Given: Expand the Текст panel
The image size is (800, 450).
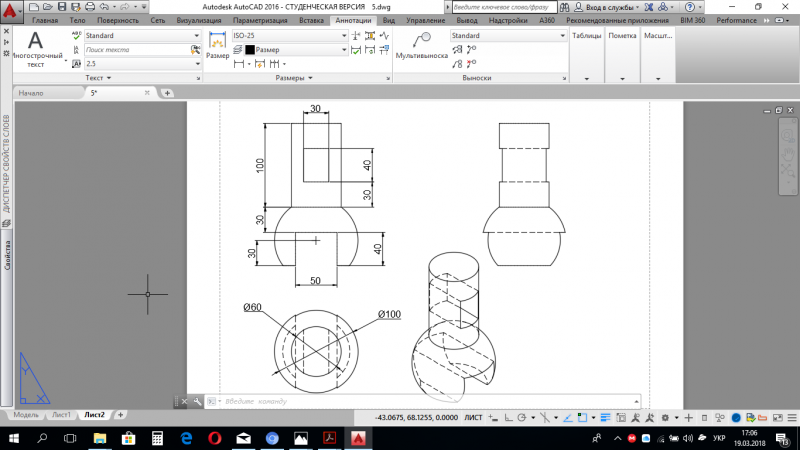Looking at the screenshot, I should point(98,78).
